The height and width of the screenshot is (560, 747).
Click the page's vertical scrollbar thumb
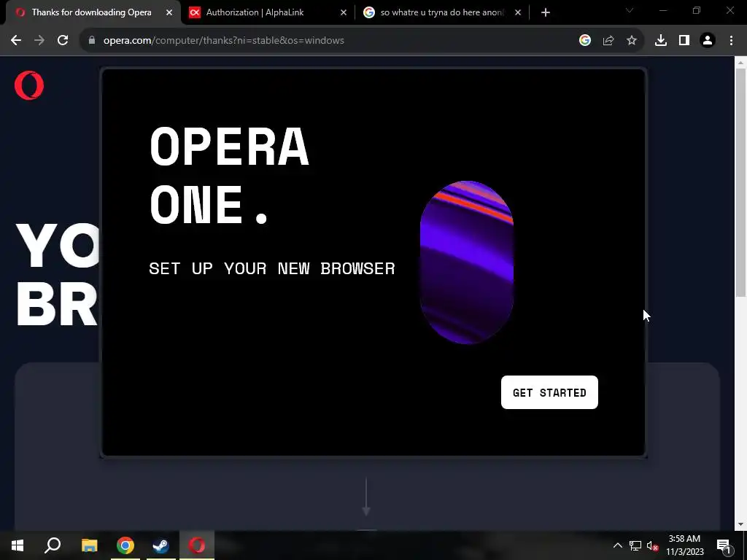[740, 183]
